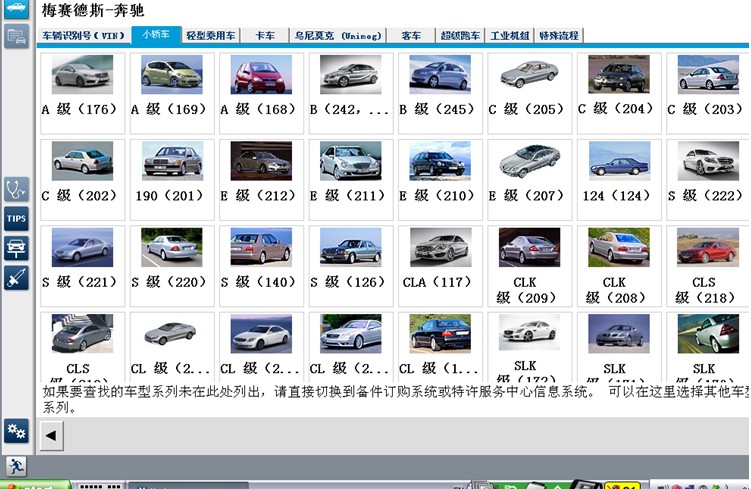Viewport: 751px width, 489px height.
Task: Select the S 级 (126) thumbnail
Action: pos(351,247)
